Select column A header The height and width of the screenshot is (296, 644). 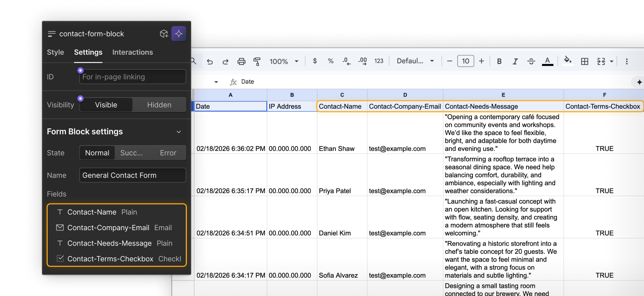pyautogui.click(x=230, y=95)
